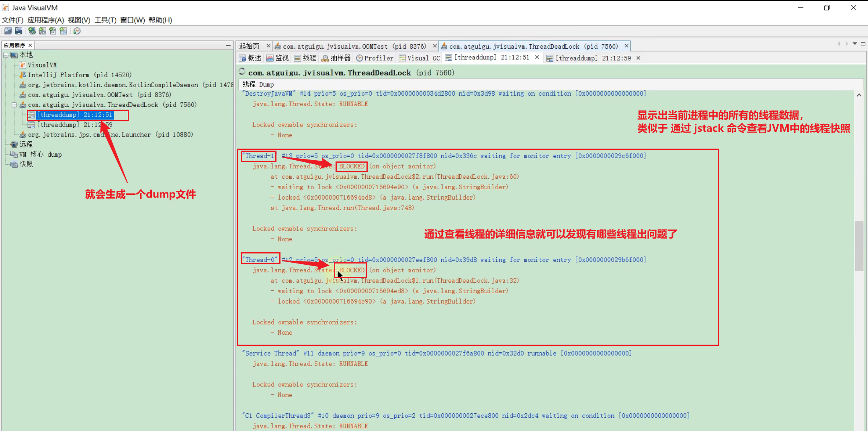Select jps Launcher (pid 10880) entry

[111, 135]
